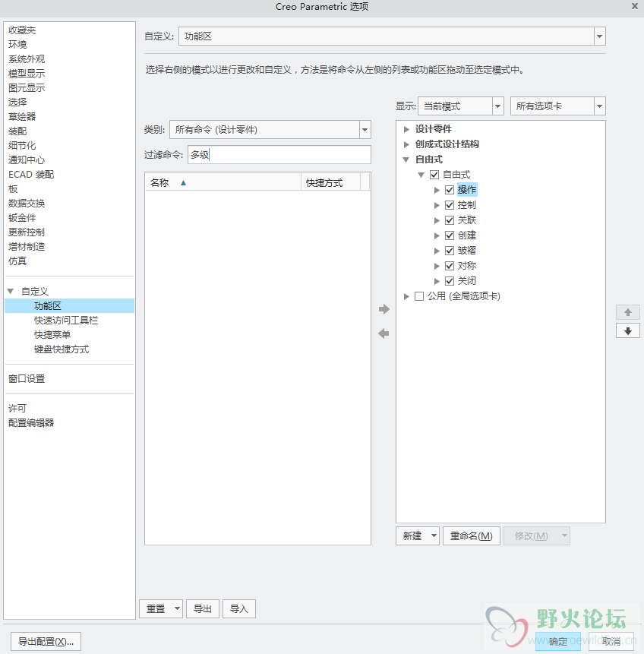Viewport: 644px width, 654px height.
Task: Open the 新建 button dropdown arrow
Action: click(x=434, y=536)
